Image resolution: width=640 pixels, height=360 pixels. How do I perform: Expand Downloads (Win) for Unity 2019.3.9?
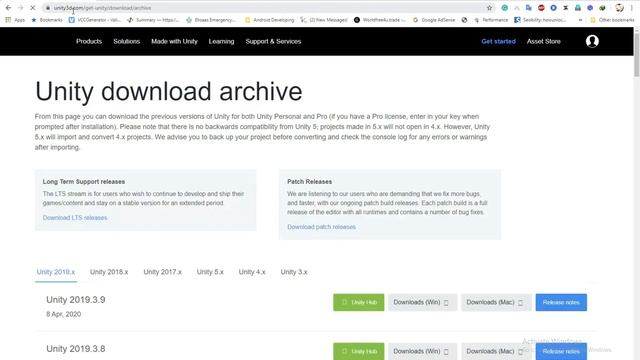pos(422,302)
